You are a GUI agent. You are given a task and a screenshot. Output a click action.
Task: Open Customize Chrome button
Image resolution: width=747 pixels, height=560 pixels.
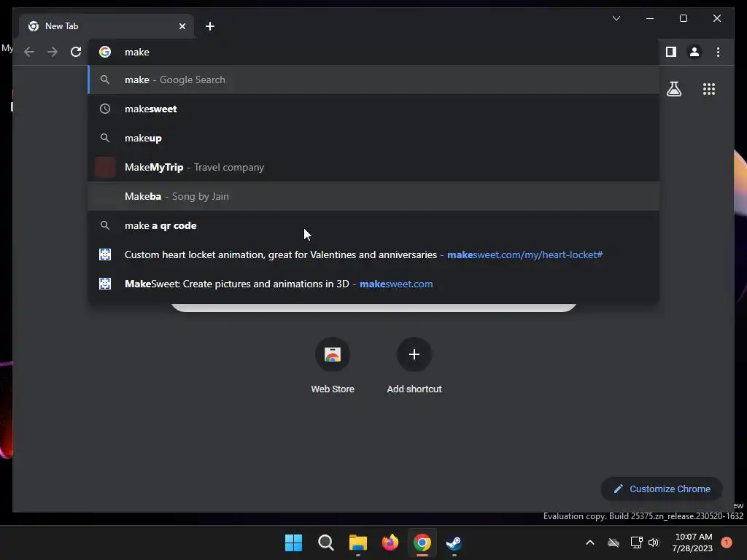click(662, 489)
